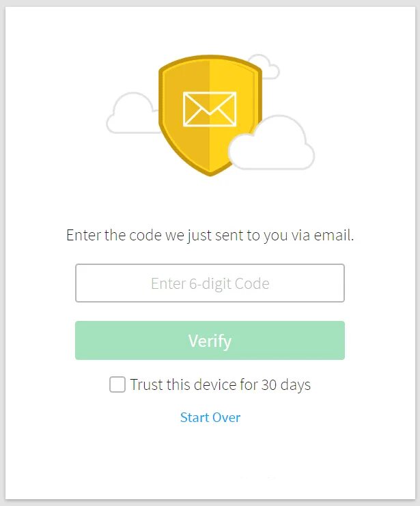
Task: Click the Verify button
Action: click(x=210, y=341)
